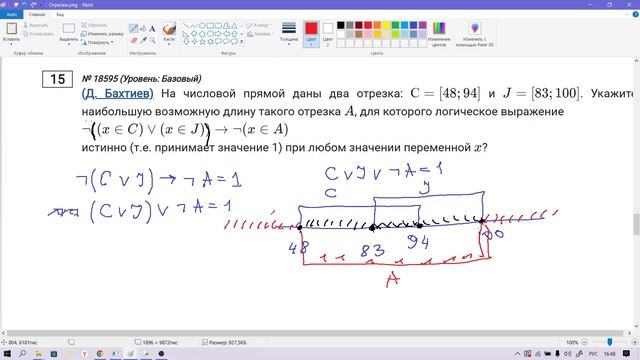Open the Fill (Заливка) dropdown

click(x=260, y=34)
